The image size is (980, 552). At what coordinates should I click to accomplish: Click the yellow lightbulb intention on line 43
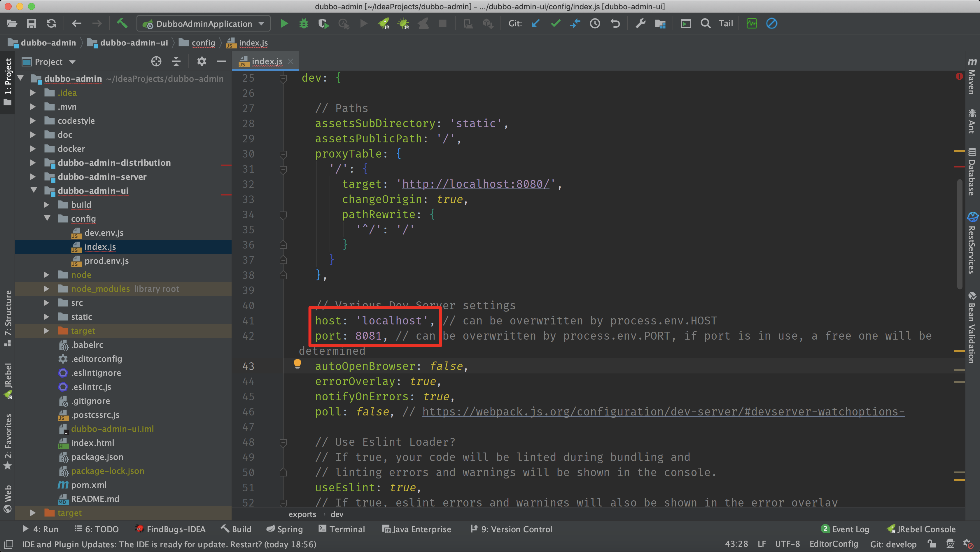[297, 364]
